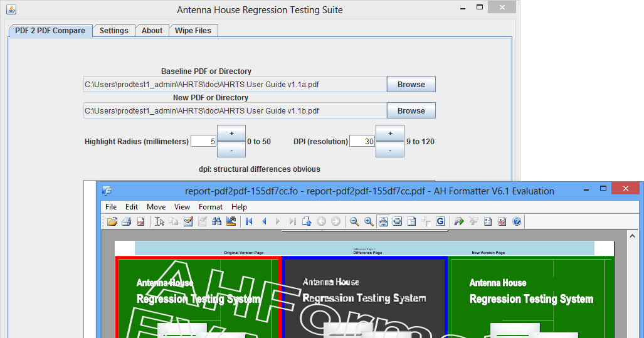The image size is (644, 338).
Task: Maximize the Regression Testing Suite window
Action: click(480, 8)
